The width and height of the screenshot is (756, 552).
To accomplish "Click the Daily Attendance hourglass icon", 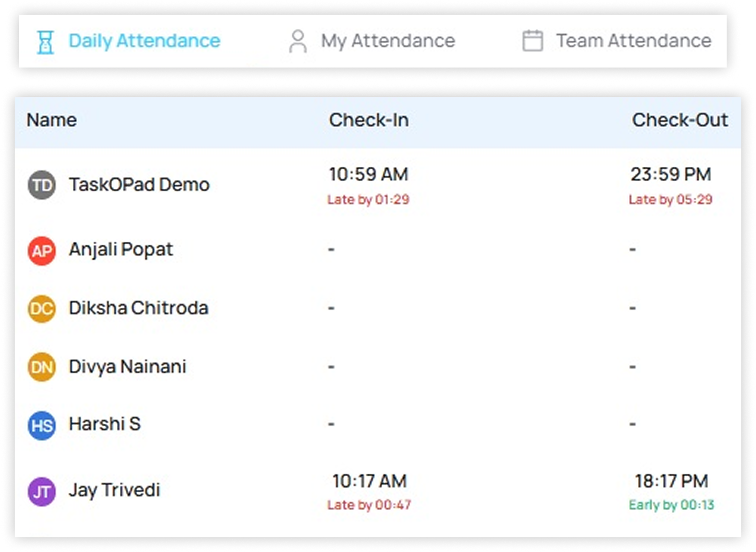I will tap(46, 41).
